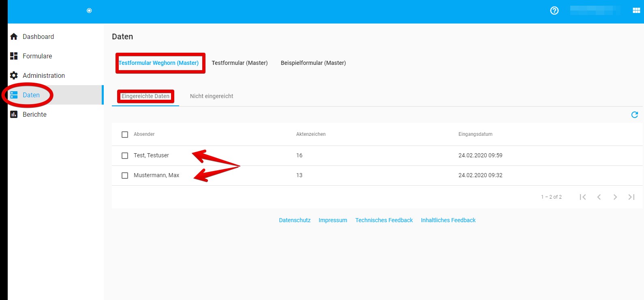644x300 pixels.
Task: Click the Aktenzeichen column header
Action: pyautogui.click(x=311, y=134)
